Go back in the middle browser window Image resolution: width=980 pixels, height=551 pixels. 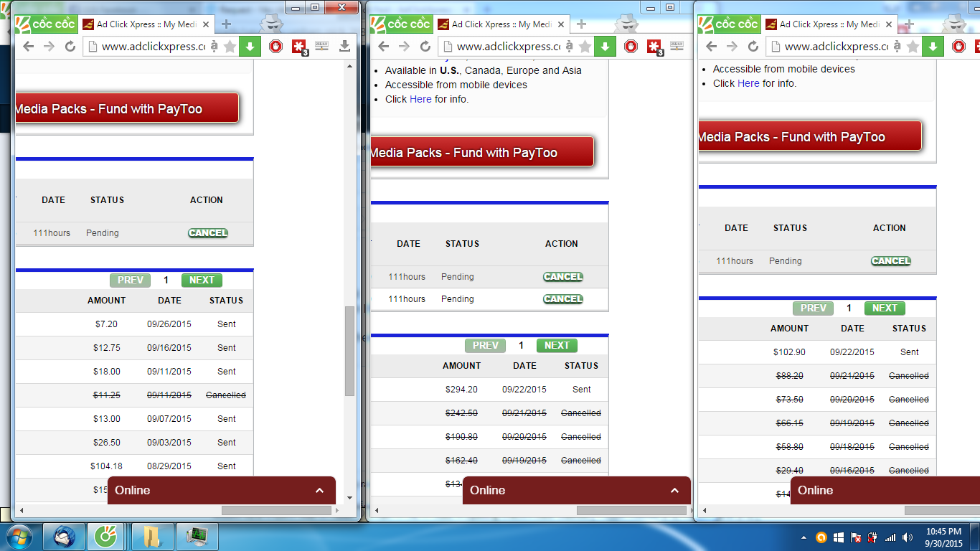click(383, 47)
